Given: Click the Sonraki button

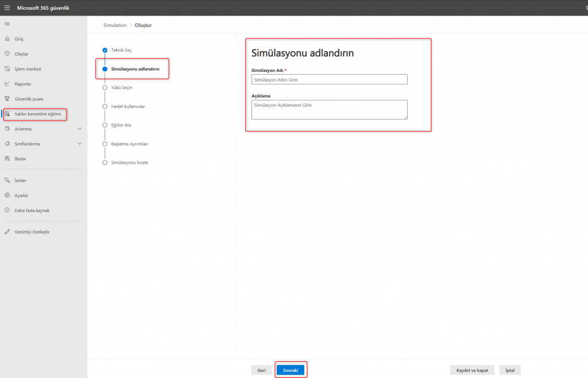Looking at the screenshot, I should point(290,371).
